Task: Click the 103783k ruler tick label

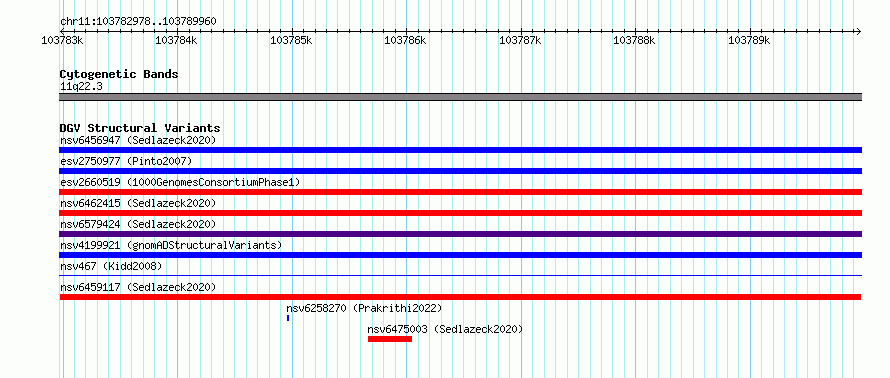Action: click(x=62, y=40)
